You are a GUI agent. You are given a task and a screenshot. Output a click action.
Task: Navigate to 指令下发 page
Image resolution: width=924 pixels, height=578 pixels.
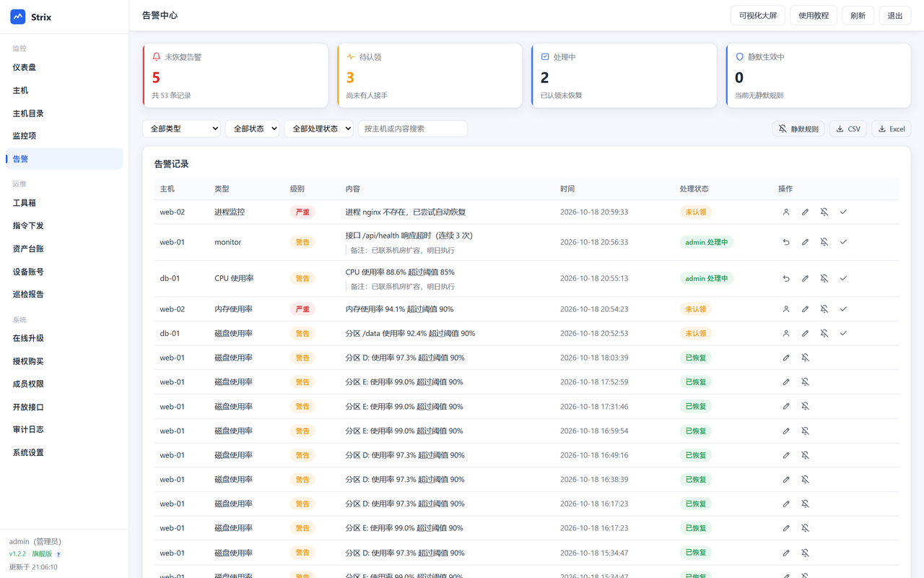point(64,225)
